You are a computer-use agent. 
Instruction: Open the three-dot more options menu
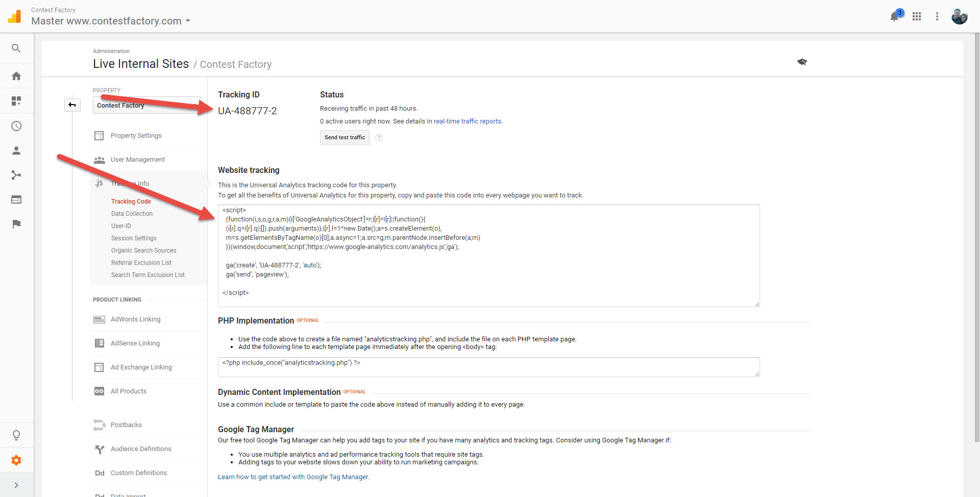(x=937, y=16)
